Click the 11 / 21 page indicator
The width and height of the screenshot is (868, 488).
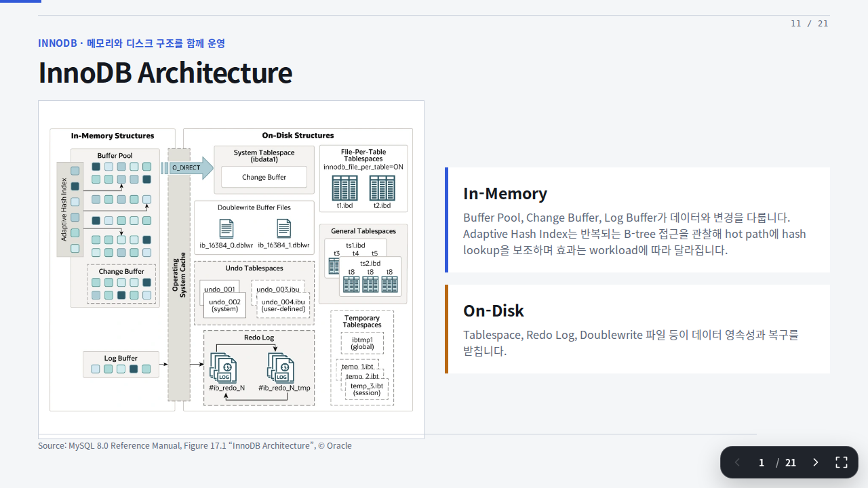coord(810,24)
